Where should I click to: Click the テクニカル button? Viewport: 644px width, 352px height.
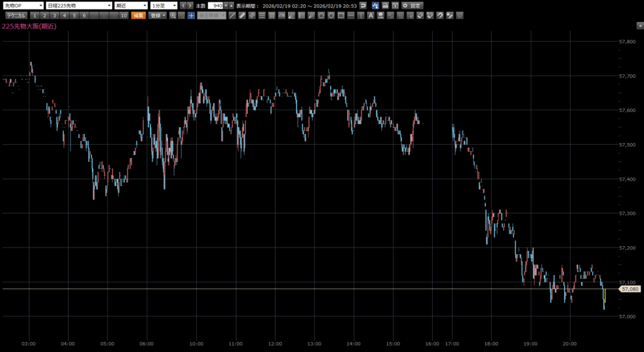[16, 15]
